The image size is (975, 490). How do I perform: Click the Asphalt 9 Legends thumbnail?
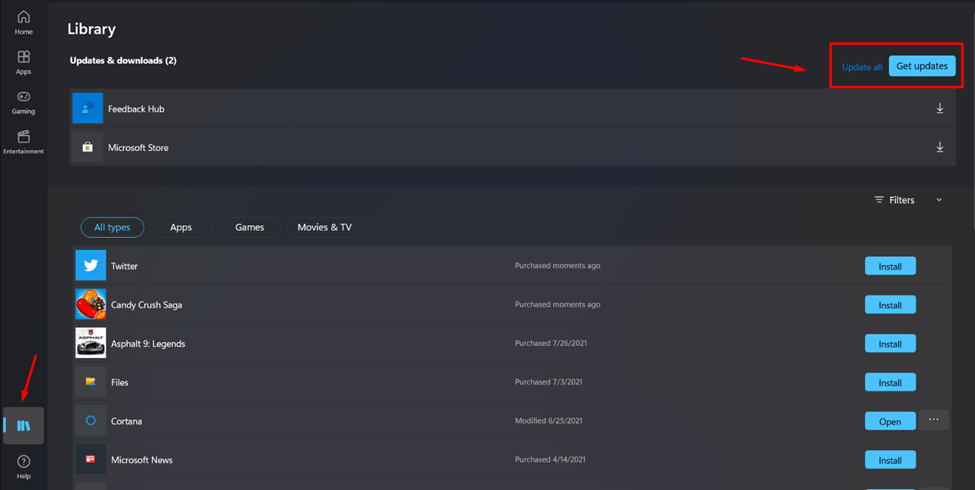(91, 343)
